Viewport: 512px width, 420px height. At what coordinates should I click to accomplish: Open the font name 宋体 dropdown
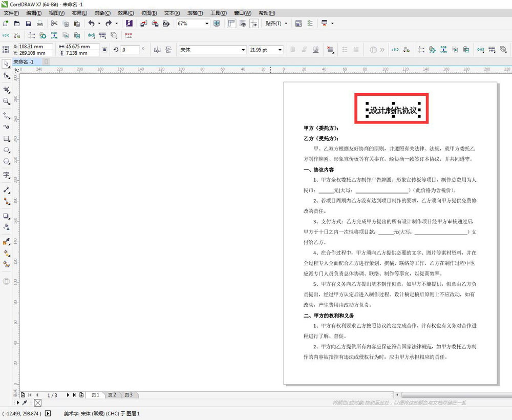tap(243, 50)
